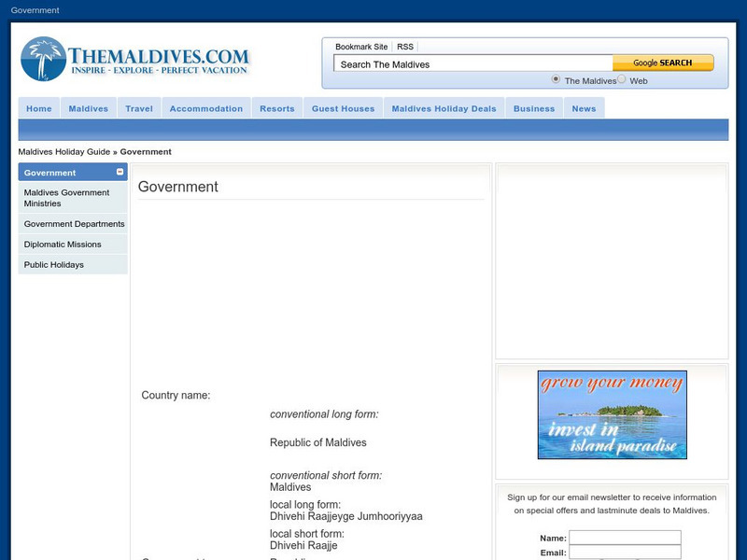The height and width of the screenshot is (560, 747).
Task: Go to the Travel section
Action: coord(139,108)
